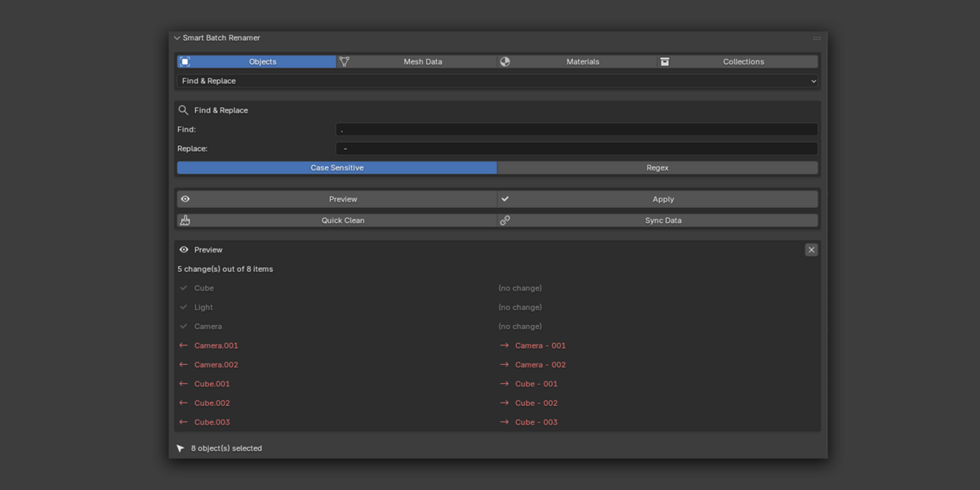The image size is (980, 490).
Task: Click the Objects tab square icon
Action: 185,61
